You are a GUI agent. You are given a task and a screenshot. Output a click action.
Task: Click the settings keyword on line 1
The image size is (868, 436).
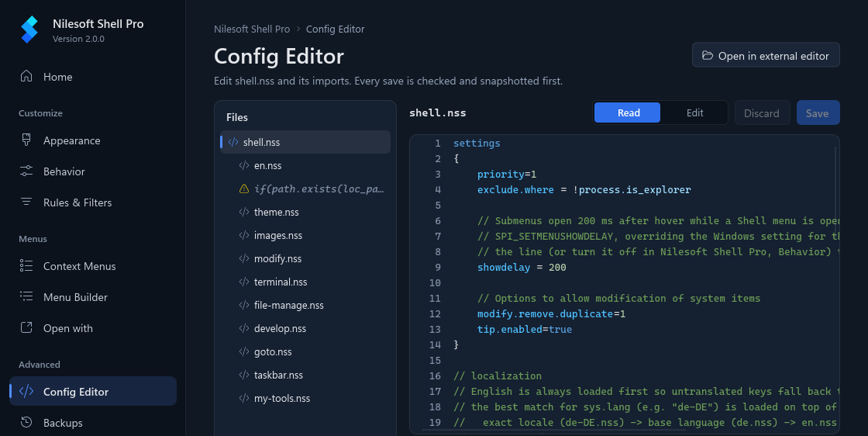point(477,143)
